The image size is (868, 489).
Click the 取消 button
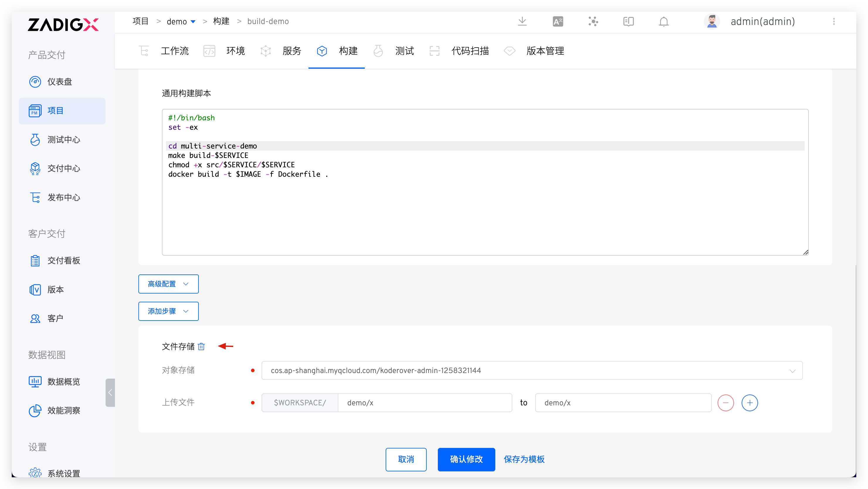406,459
